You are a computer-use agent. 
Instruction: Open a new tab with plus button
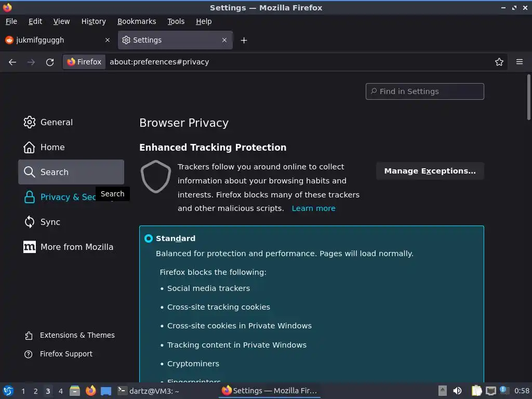pos(244,41)
